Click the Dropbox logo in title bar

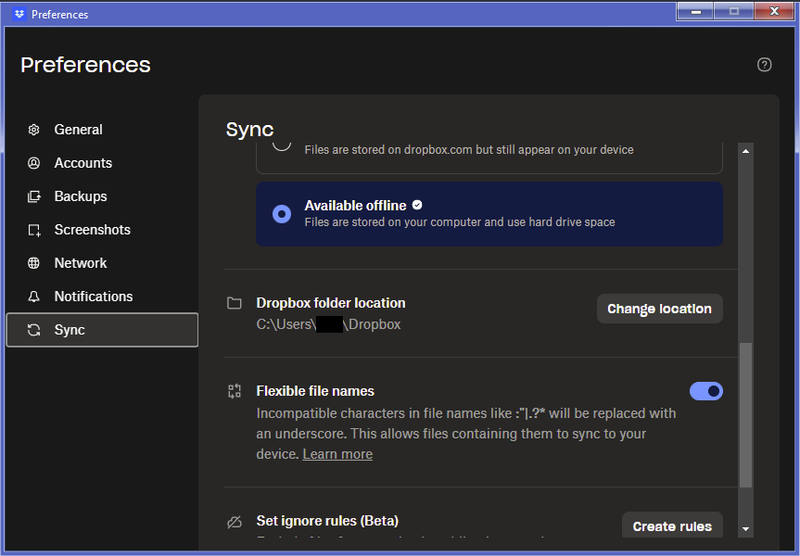(18, 14)
